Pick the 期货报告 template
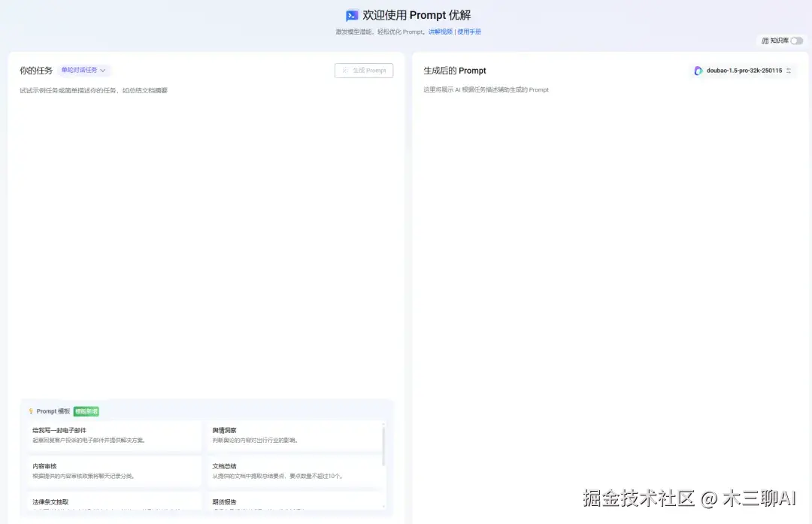812x524 pixels. [294, 501]
